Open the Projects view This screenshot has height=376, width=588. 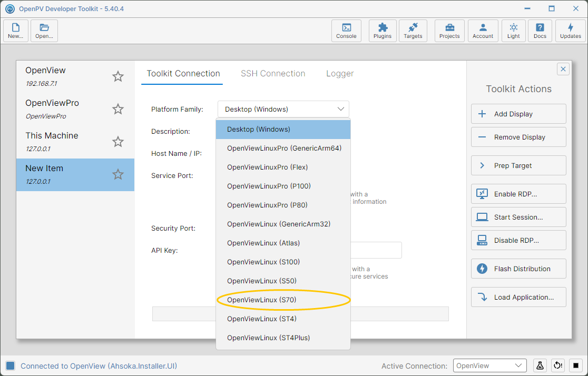449,31
